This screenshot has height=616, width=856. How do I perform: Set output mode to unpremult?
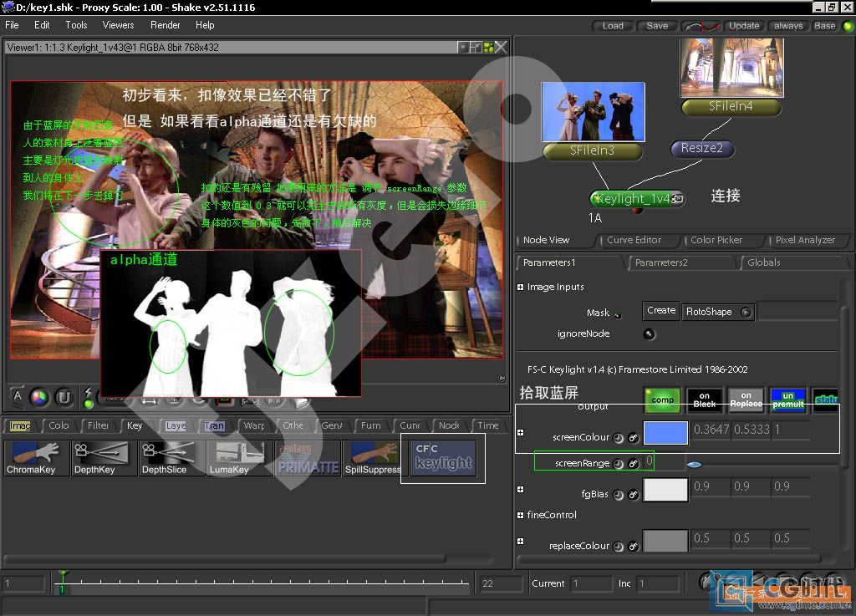pos(787,400)
